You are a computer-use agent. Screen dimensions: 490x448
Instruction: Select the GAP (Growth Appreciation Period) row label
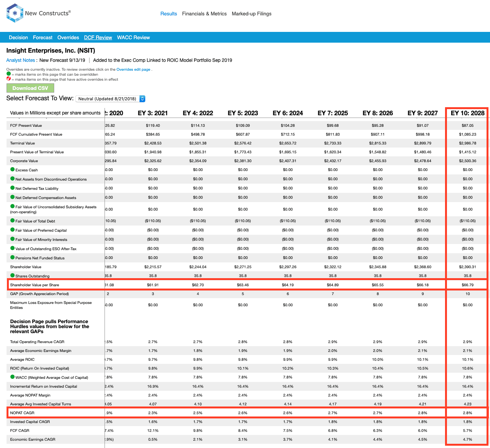point(40,294)
